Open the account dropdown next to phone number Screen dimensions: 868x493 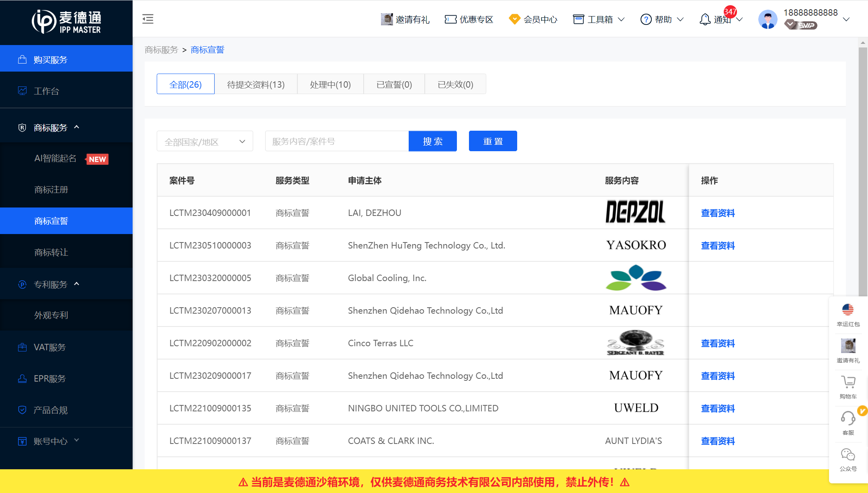846,19
